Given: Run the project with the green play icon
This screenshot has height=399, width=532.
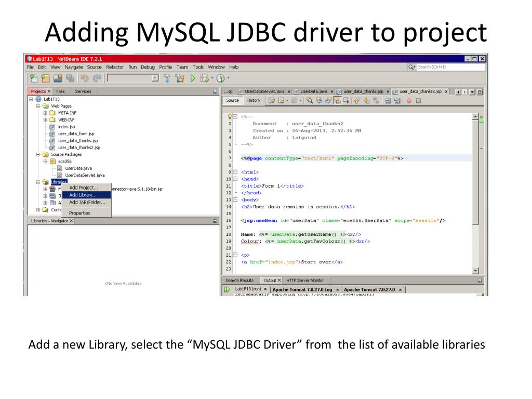Looking at the screenshot, I should coord(193,78).
